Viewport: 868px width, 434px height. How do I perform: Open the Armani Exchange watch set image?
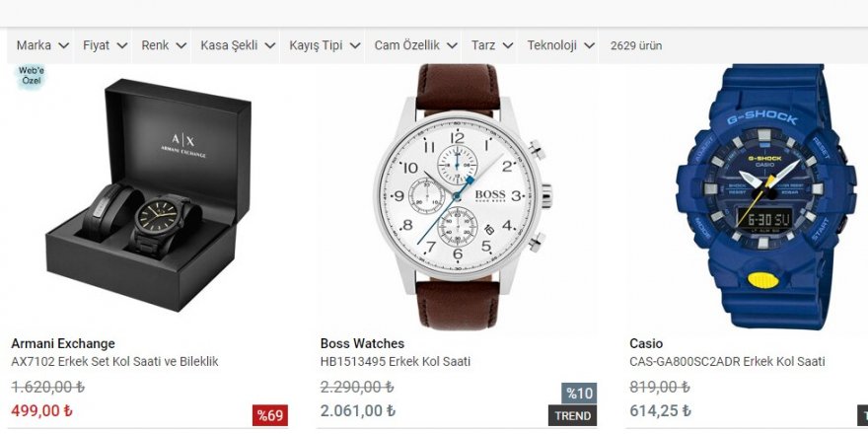click(x=149, y=195)
